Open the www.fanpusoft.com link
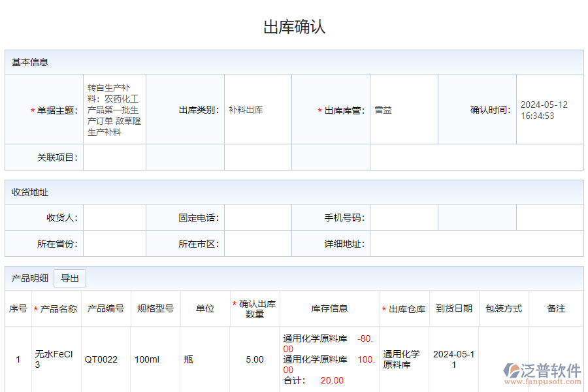Viewport: 588px width, 392px height. coord(544,380)
